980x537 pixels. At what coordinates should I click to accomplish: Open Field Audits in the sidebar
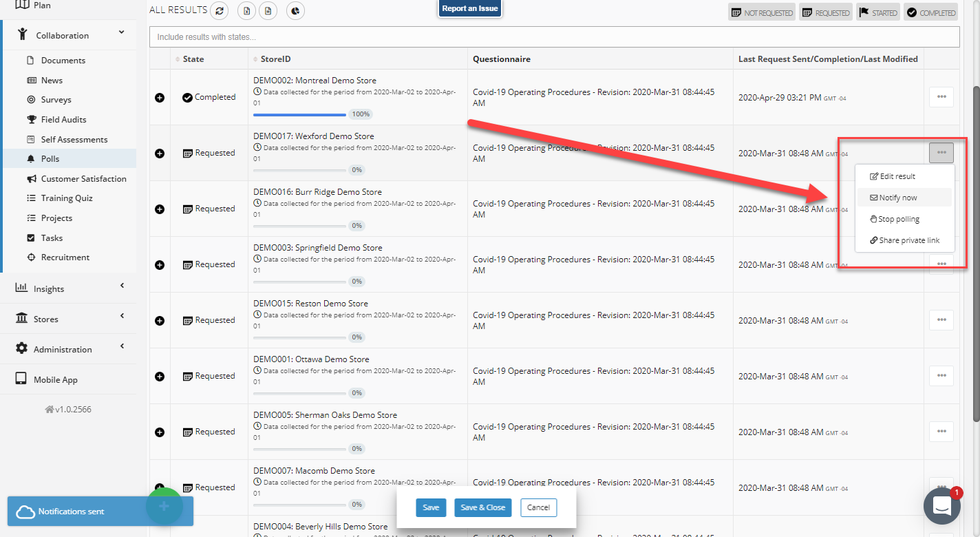tap(63, 120)
